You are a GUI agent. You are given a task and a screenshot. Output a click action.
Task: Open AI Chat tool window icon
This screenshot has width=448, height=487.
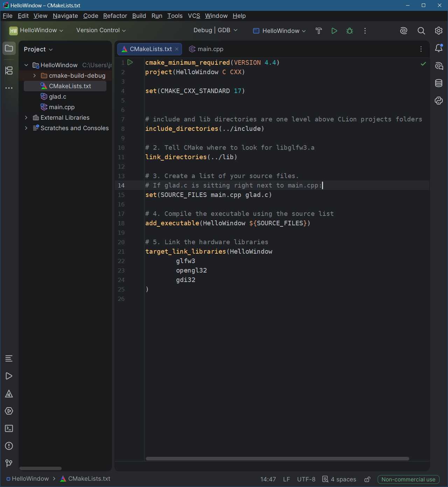pos(439,66)
